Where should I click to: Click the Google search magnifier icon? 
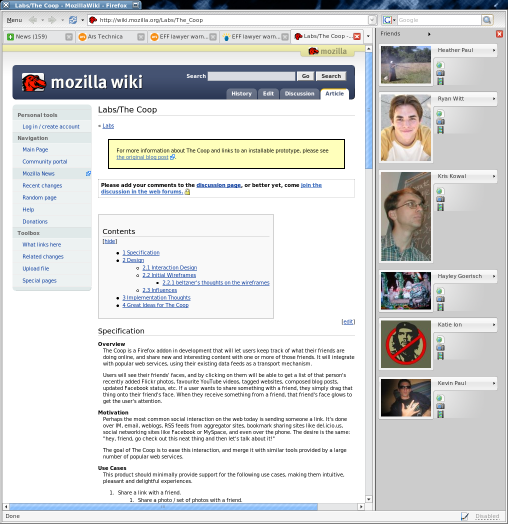[x=487, y=20]
